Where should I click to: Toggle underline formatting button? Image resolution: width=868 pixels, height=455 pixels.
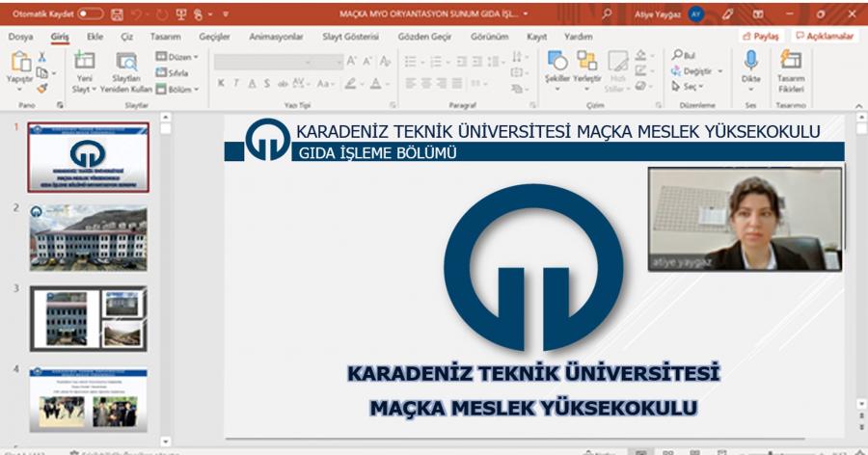[x=251, y=84]
